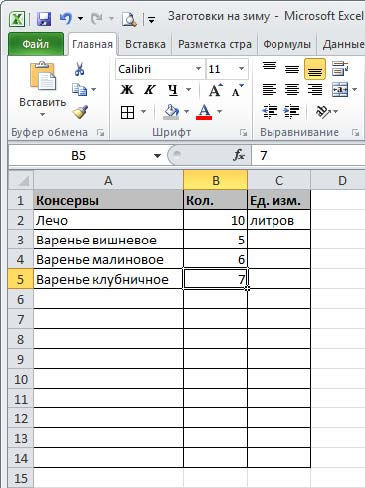The image size is (365, 488).
Task: Apply red font color A
Action: [204, 112]
